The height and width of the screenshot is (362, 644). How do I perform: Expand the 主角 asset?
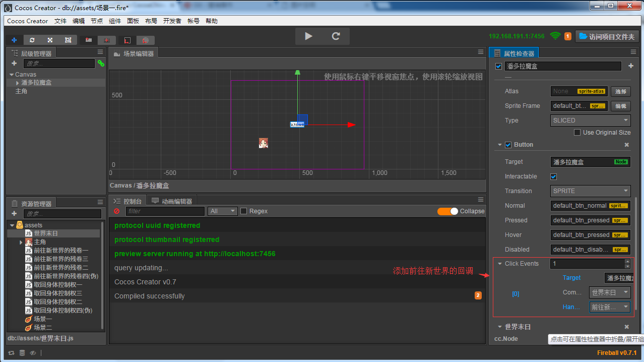pyautogui.click(x=21, y=243)
